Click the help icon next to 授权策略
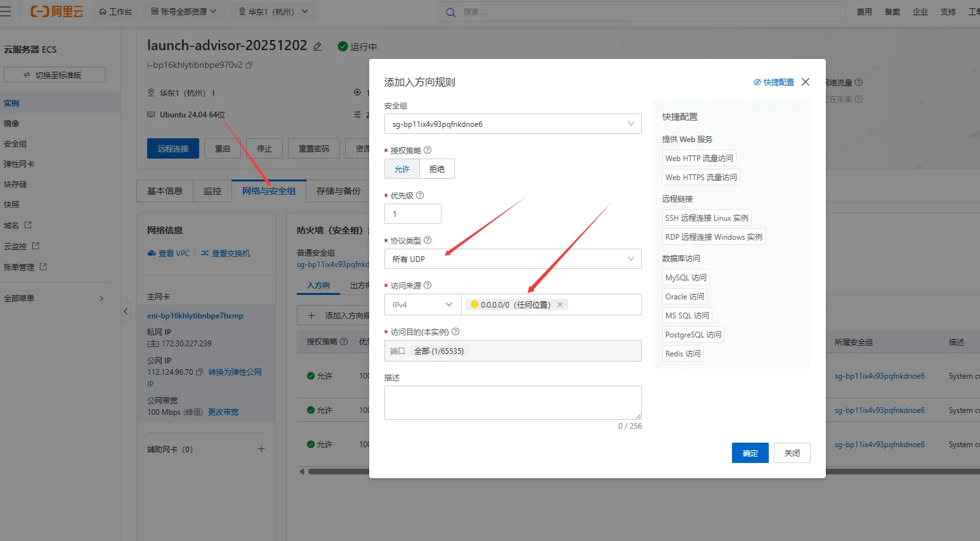This screenshot has height=541, width=980. point(428,150)
